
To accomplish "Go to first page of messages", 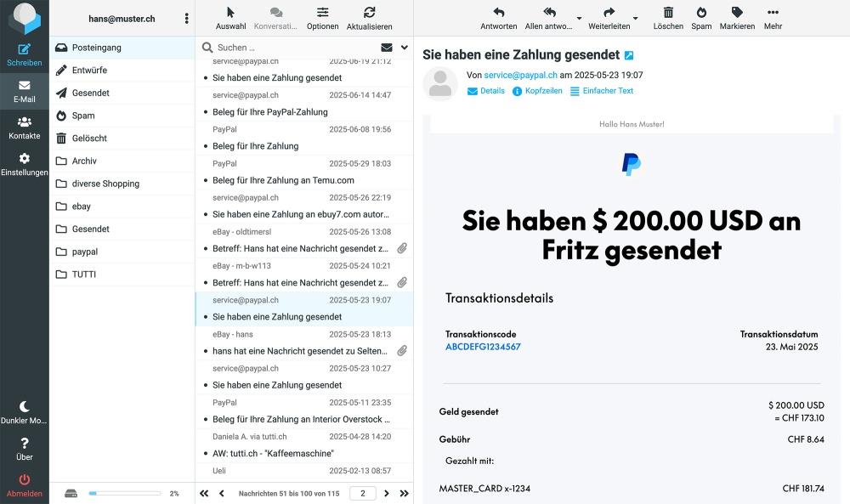I will [204, 494].
